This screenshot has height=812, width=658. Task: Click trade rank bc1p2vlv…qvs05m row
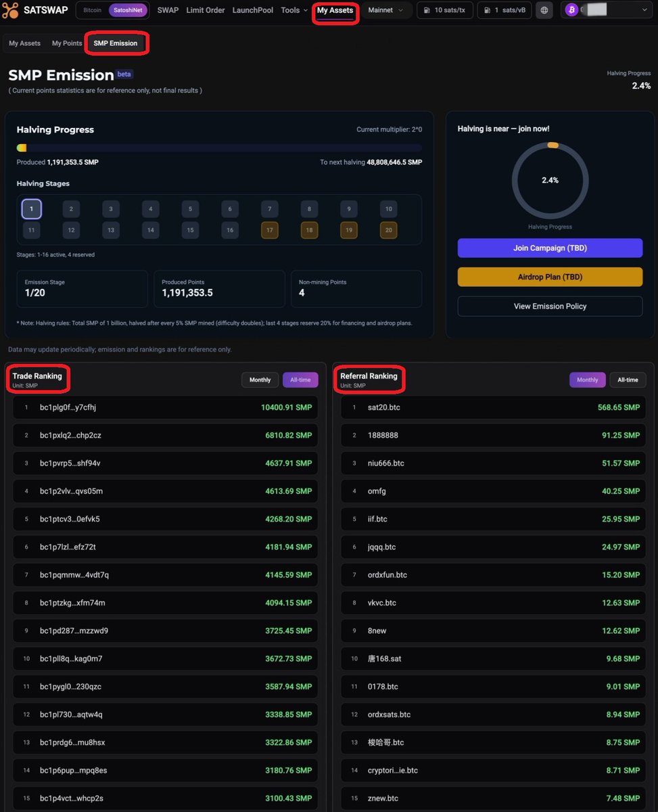point(166,491)
